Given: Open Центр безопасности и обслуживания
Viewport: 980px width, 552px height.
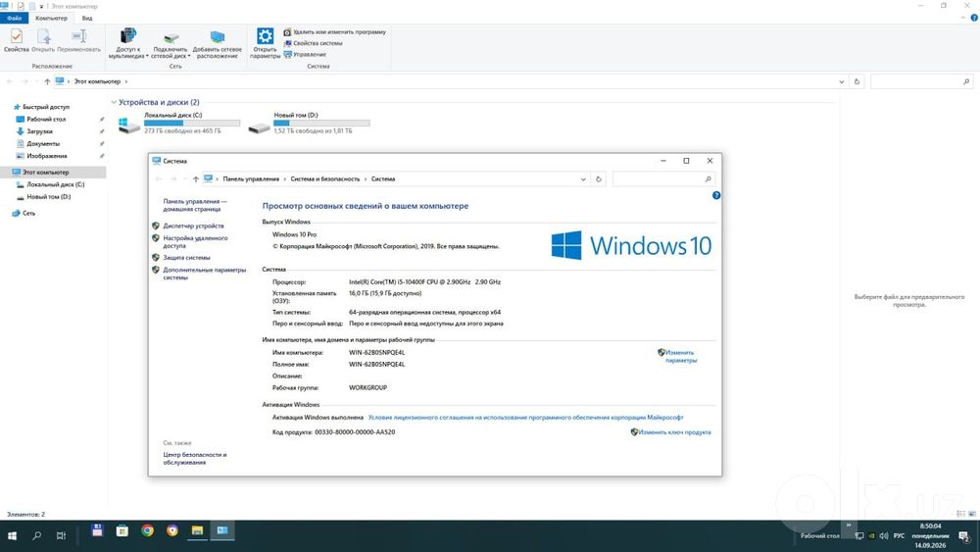Looking at the screenshot, I should pyautogui.click(x=194, y=459).
